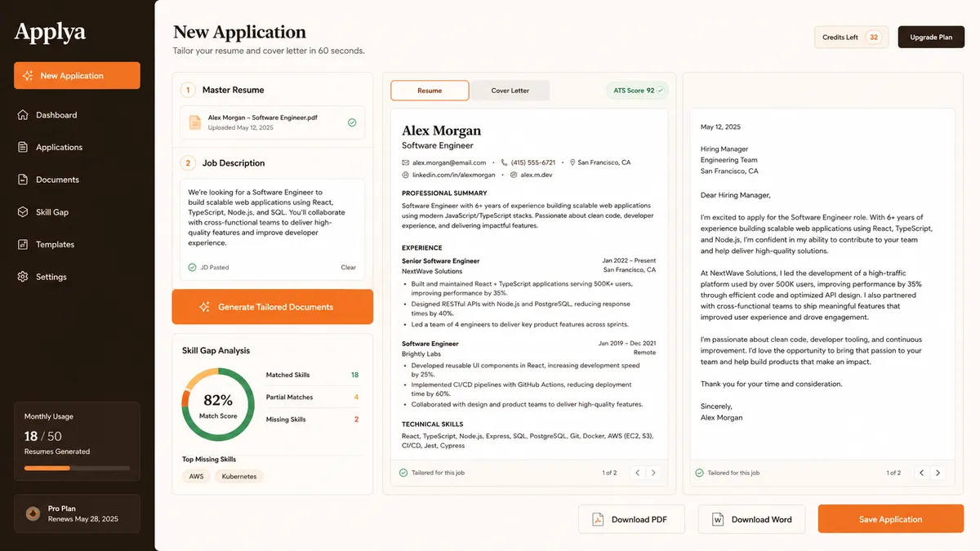Click the linkedin.com/in/alexmorgan link
This screenshot has width=980, height=551.
454,175
